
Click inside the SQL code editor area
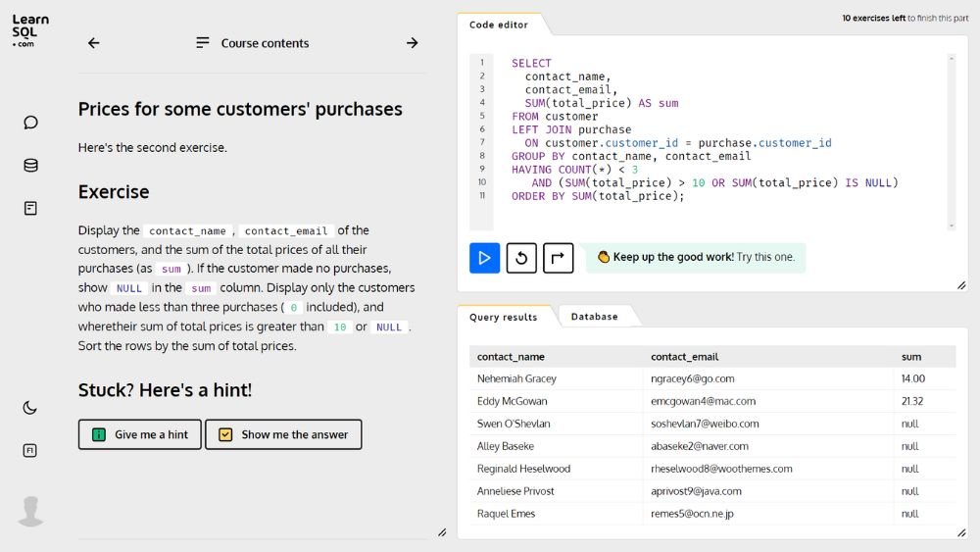tap(718, 142)
